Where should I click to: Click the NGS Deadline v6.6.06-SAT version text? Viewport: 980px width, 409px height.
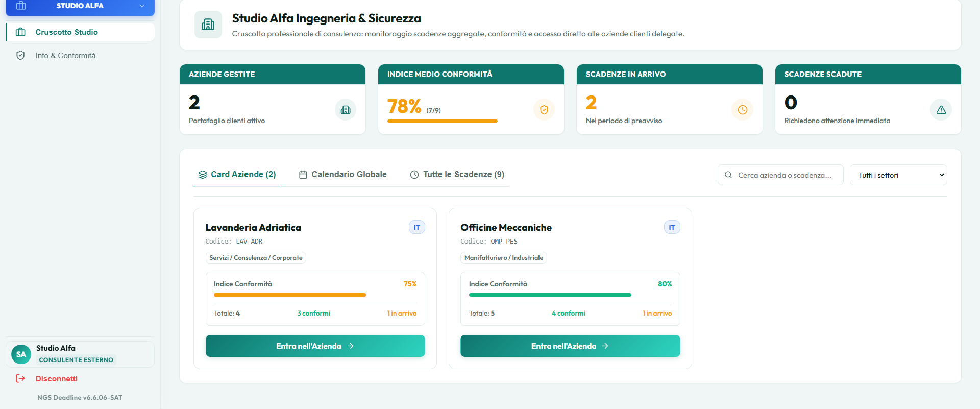click(80, 398)
